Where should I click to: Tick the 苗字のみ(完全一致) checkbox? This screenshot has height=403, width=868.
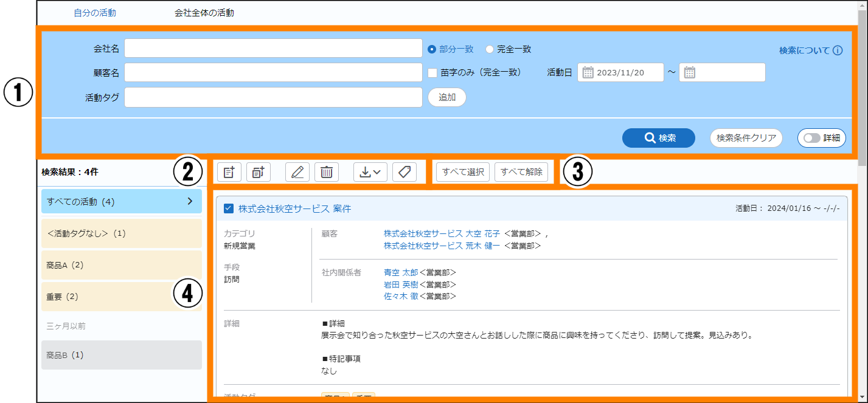click(x=432, y=72)
